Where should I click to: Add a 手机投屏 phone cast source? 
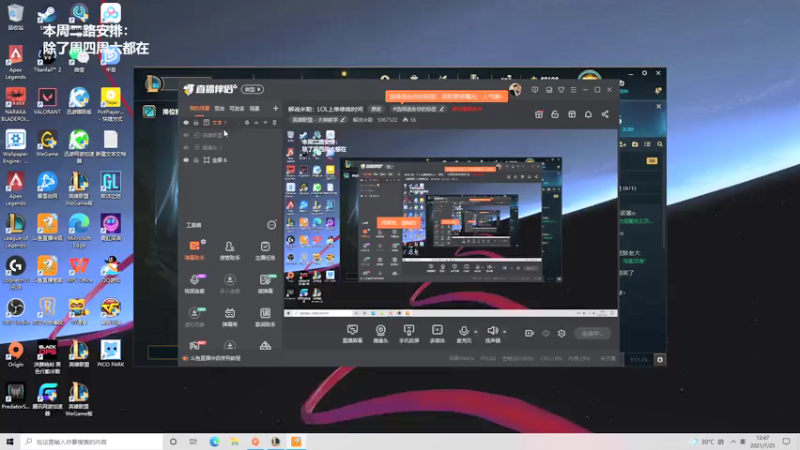coord(409,334)
